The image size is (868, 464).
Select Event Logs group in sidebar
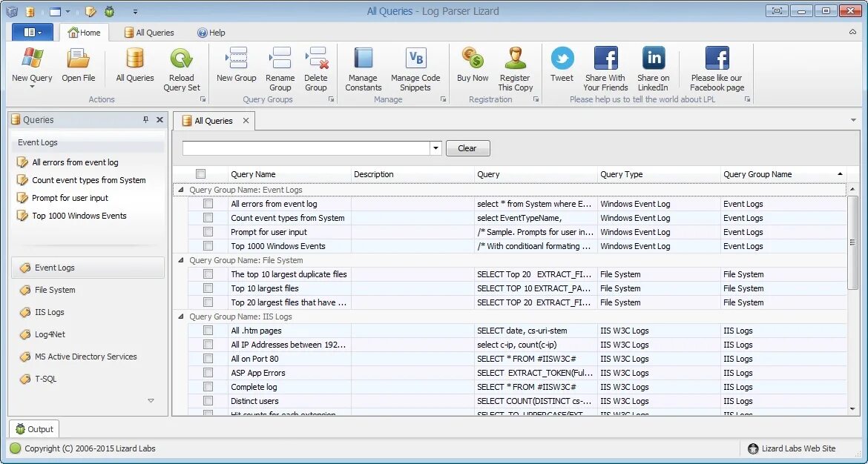(88, 268)
